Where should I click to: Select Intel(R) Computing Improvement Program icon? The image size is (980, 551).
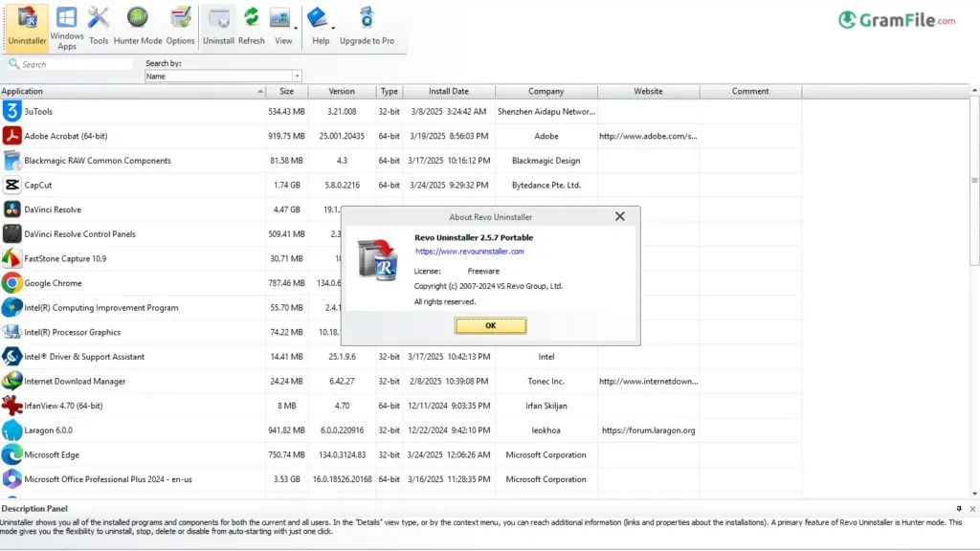(x=11, y=307)
